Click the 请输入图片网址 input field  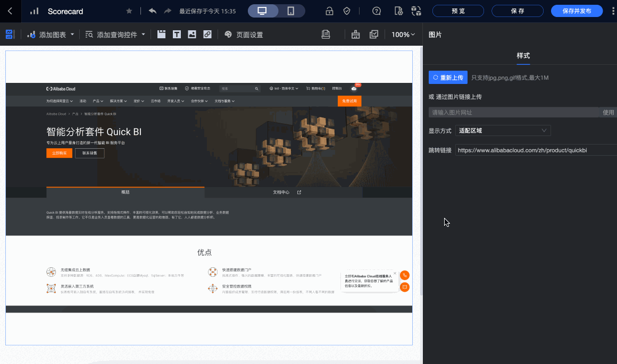[513, 113]
